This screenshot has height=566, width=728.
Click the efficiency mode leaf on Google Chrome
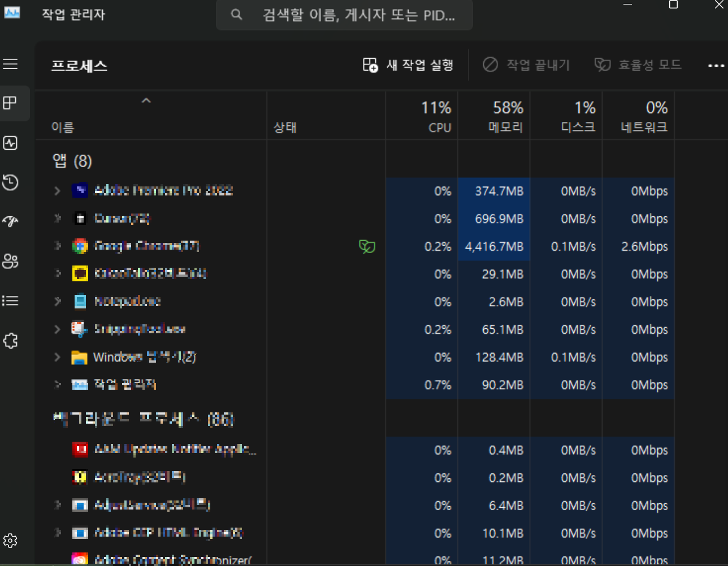pyautogui.click(x=367, y=246)
